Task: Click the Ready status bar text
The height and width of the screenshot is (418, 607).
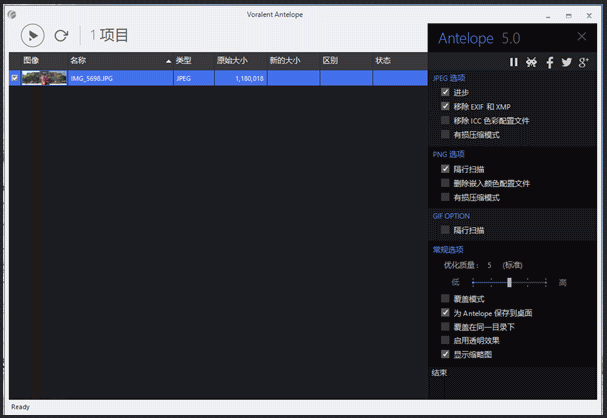Action: pos(20,407)
